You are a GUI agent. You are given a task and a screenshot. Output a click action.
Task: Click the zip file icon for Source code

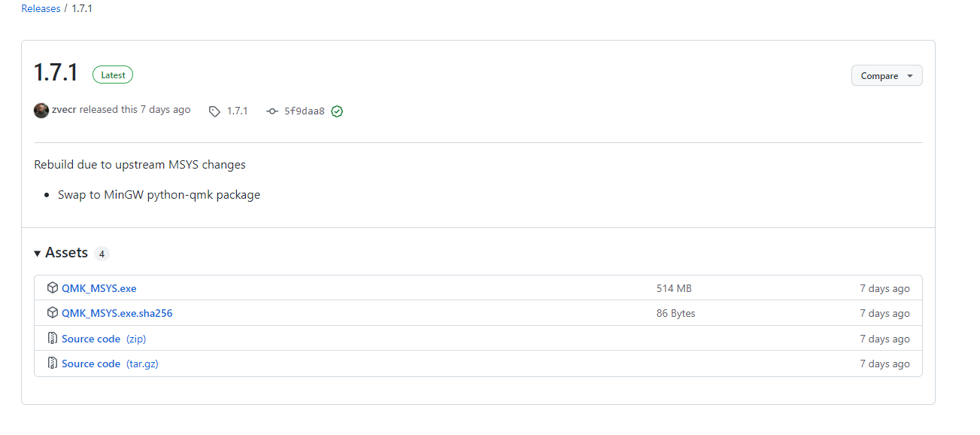pyautogui.click(x=53, y=339)
